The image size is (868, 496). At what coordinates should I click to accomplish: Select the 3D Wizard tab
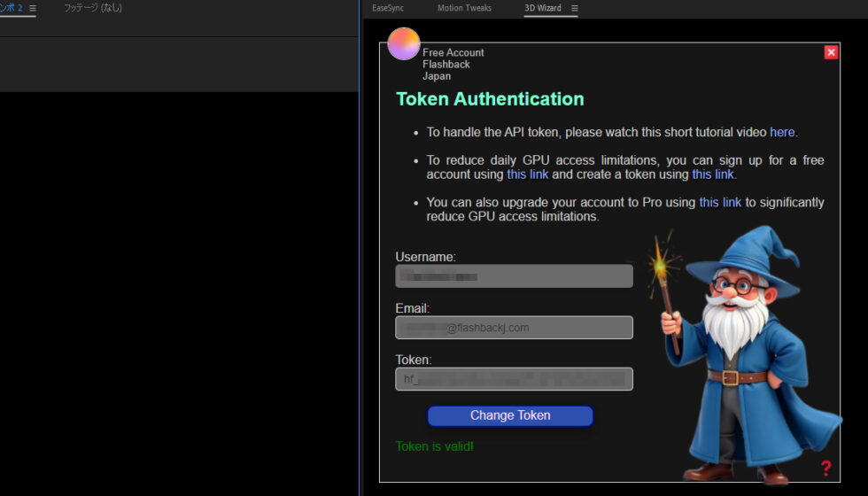[542, 8]
